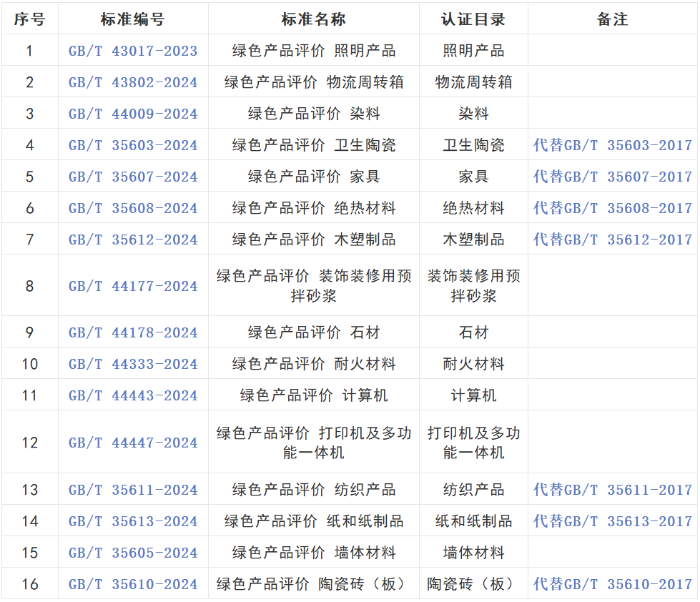Open the GB/T 35603-2024 link
This screenshot has height=602, width=700.
point(133,145)
